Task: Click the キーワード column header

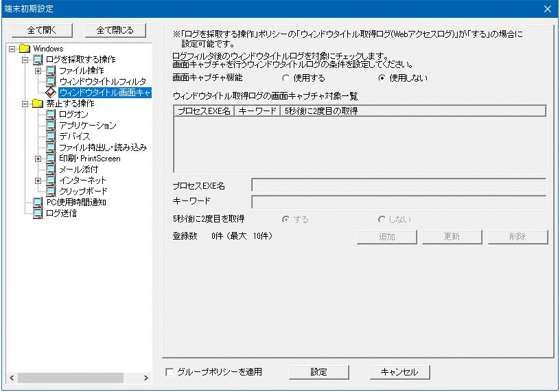Action: click(x=257, y=111)
